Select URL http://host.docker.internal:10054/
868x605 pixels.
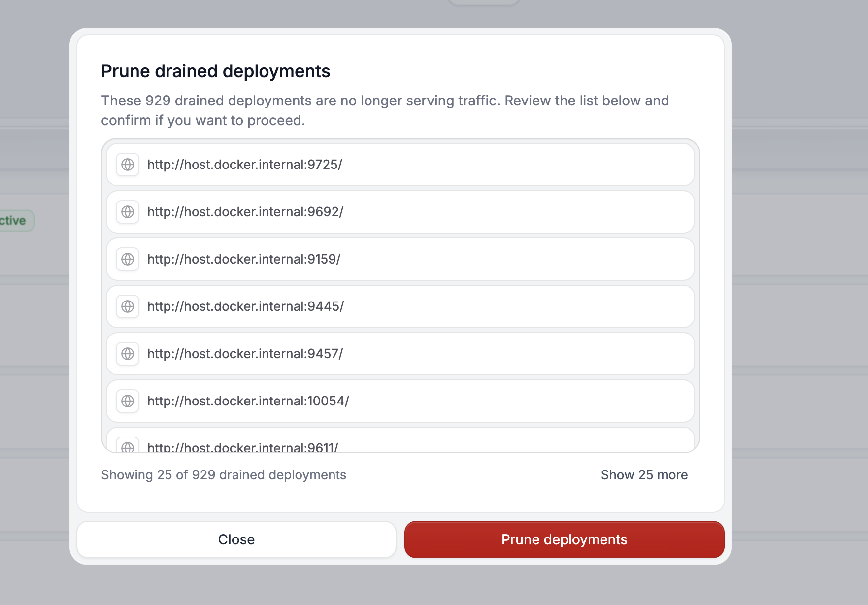click(x=248, y=401)
